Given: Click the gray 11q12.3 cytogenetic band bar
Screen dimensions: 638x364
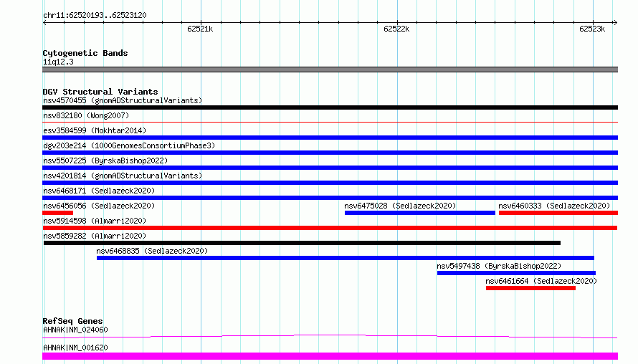Looking at the screenshot, I should 330,70.
